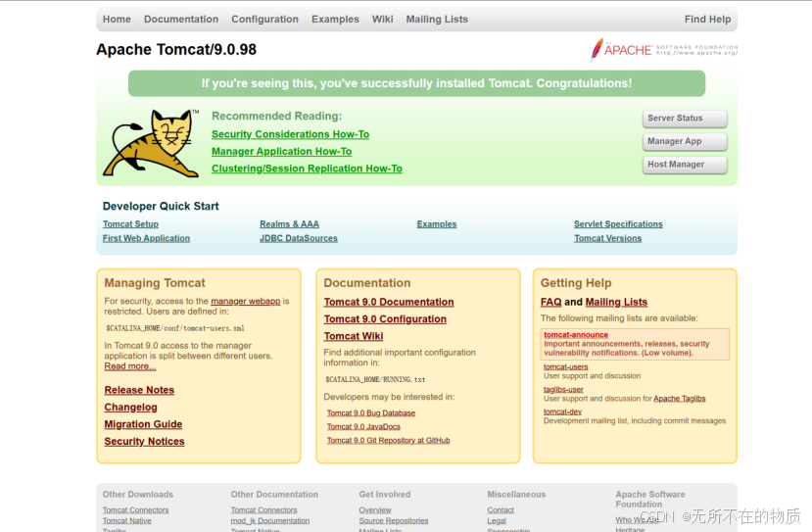
Task: Follow the Apache Taglibs link
Action: click(x=680, y=399)
